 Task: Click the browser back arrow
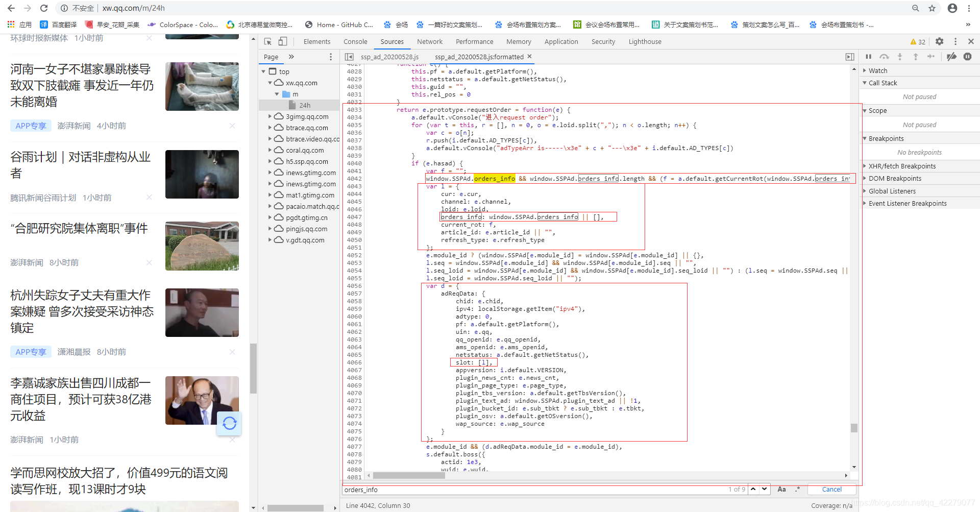point(11,8)
